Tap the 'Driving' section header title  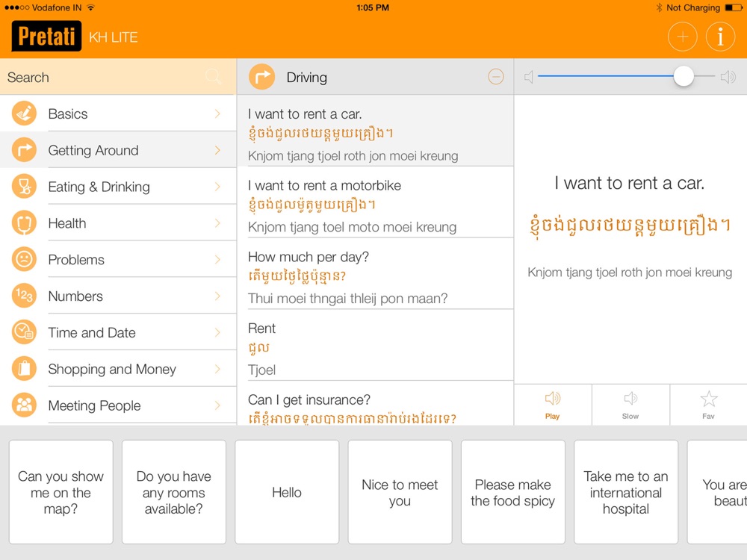pyautogui.click(x=307, y=77)
